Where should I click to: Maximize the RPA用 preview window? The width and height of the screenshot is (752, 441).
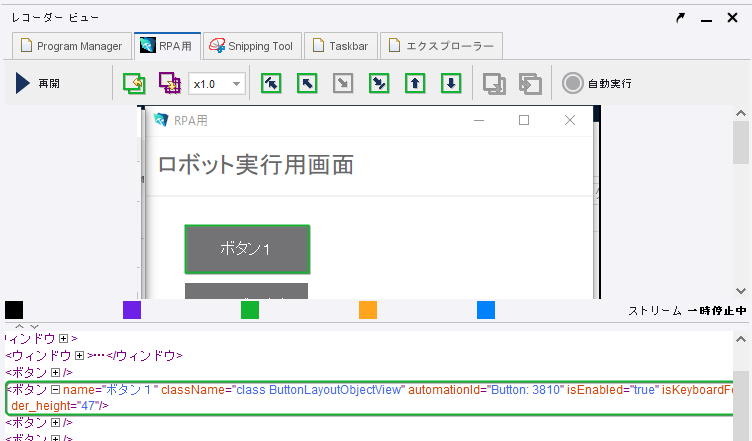tap(524, 120)
